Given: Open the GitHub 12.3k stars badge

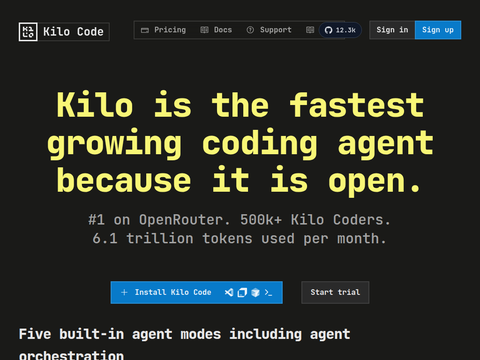Looking at the screenshot, I should [x=340, y=30].
